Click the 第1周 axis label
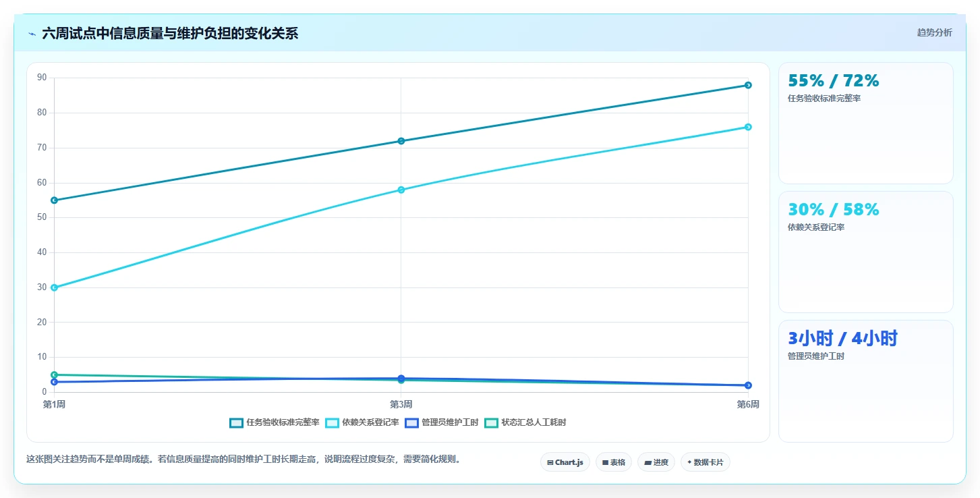This screenshot has width=980, height=498. tap(55, 404)
